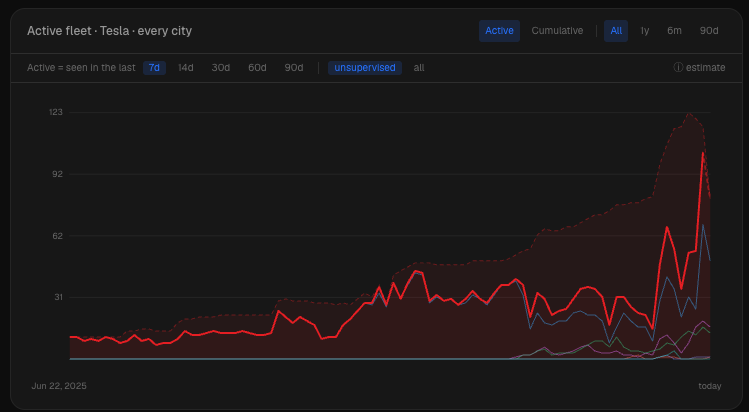Click the 'Active fleet · Tesla · every city' title
This screenshot has width=749, height=412.
tap(109, 31)
